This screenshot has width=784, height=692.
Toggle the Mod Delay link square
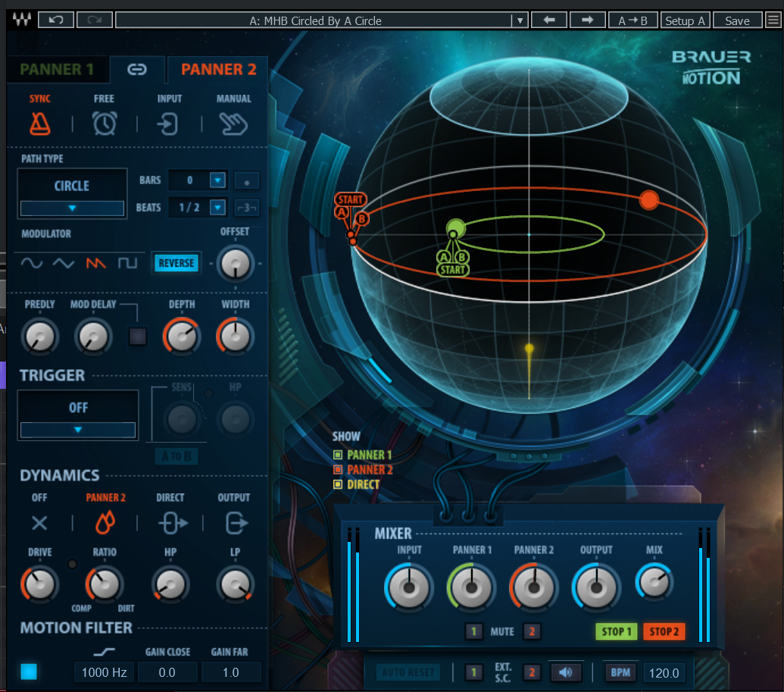coord(138,337)
